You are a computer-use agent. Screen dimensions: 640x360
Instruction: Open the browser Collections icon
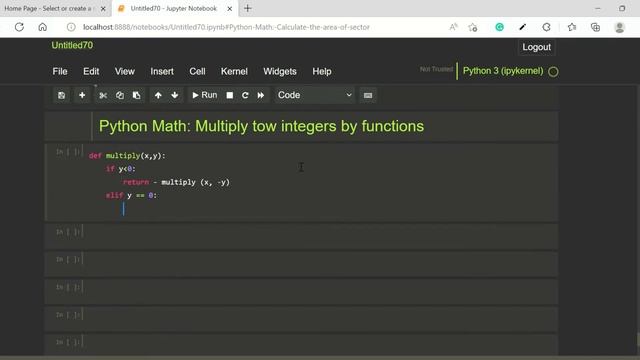coord(596,27)
